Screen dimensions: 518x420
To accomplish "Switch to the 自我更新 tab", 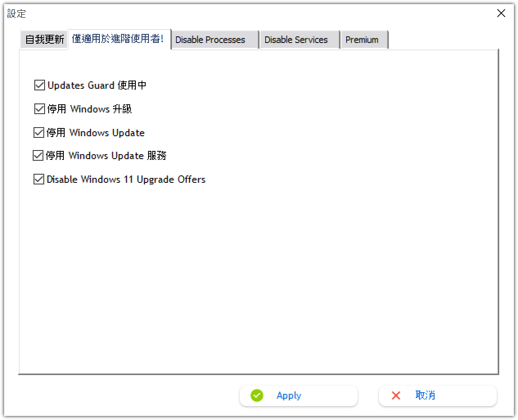I will (44, 40).
